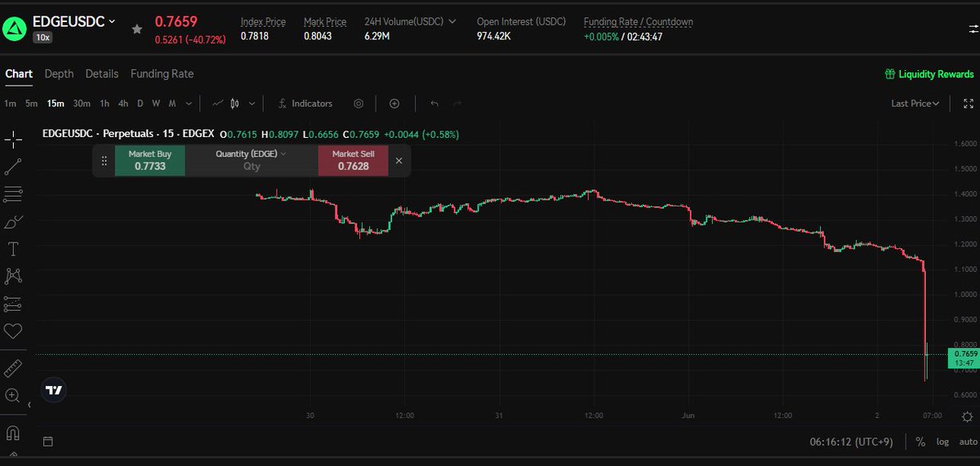Switch to 5m timeframe
This screenshot has width=980, height=466.
click(x=31, y=104)
